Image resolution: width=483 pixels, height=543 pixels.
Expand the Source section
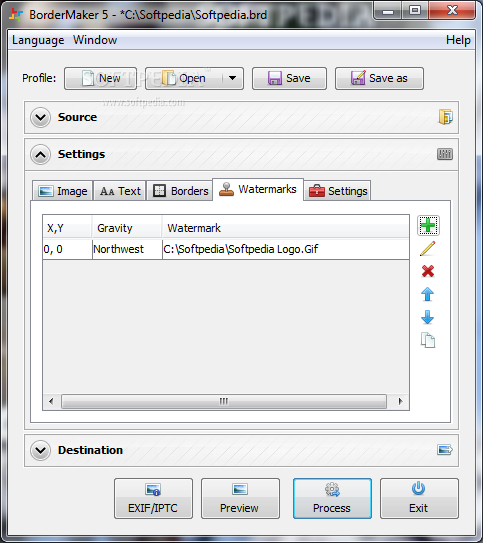tap(41, 117)
